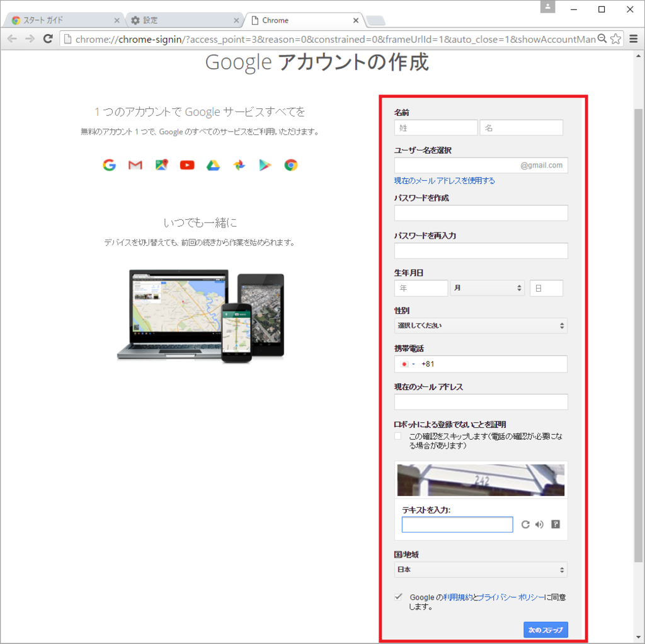Reload the captcha image

[525, 524]
